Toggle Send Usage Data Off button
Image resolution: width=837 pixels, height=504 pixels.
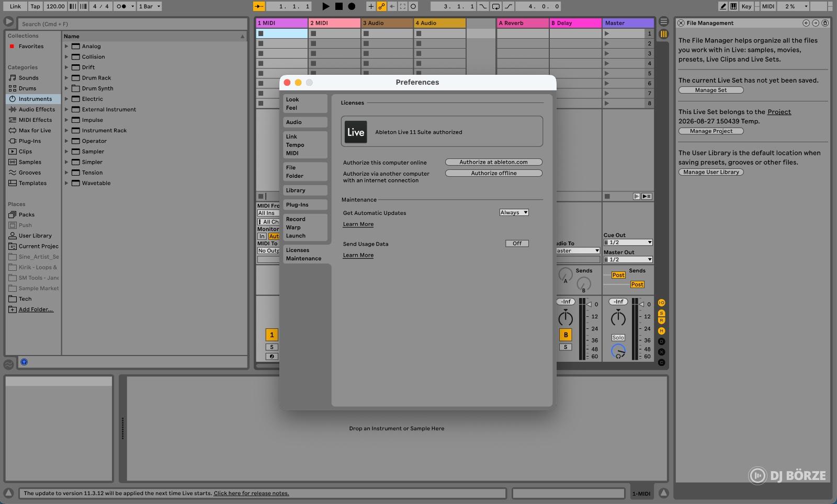click(517, 244)
